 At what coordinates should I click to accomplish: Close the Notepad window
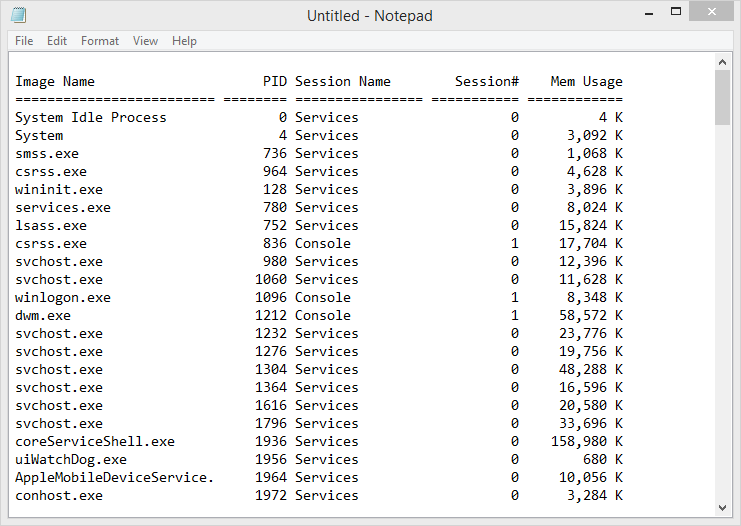pos(711,12)
